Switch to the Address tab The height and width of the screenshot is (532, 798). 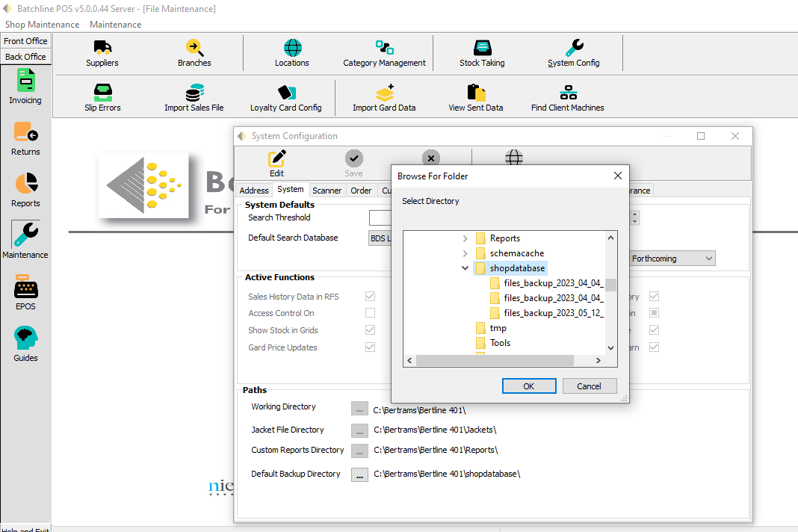click(254, 191)
